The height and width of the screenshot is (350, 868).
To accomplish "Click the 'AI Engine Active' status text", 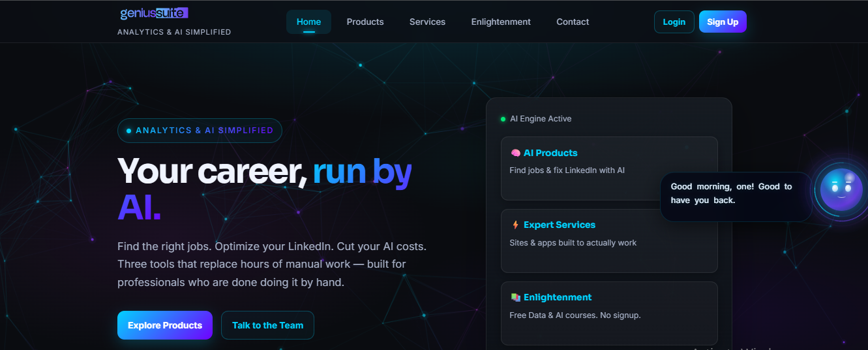I will (541, 119).
